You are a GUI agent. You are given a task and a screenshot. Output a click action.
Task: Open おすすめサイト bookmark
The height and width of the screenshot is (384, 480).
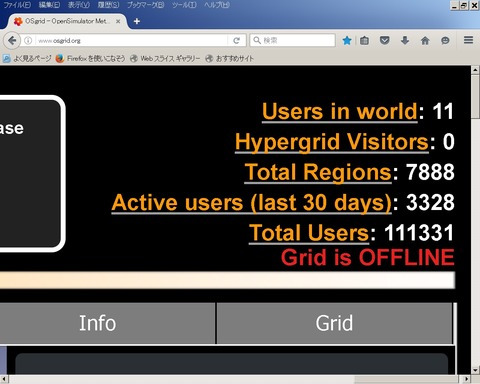click(230, 59)
